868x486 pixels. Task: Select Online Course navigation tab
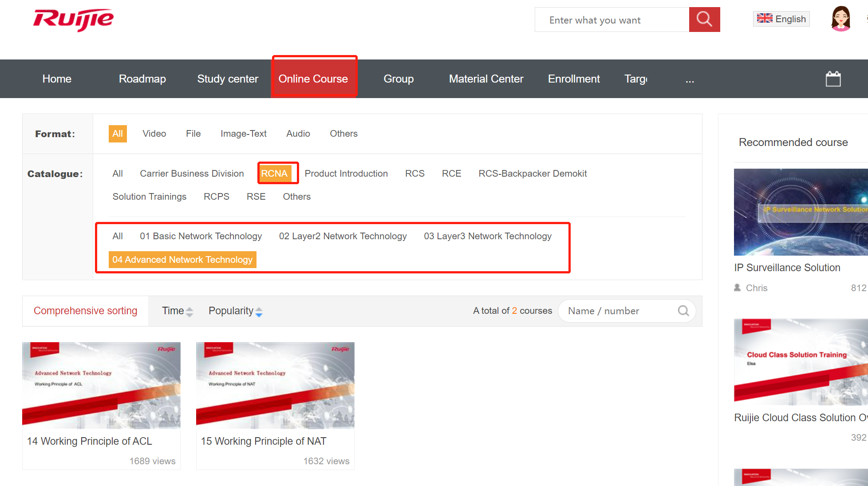[x=313, y=79]
